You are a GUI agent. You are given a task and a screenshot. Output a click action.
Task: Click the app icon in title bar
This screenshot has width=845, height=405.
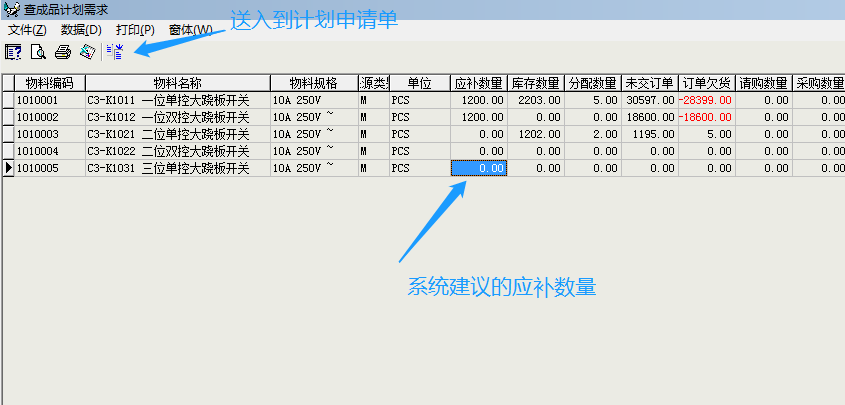[x=11, y=9]
